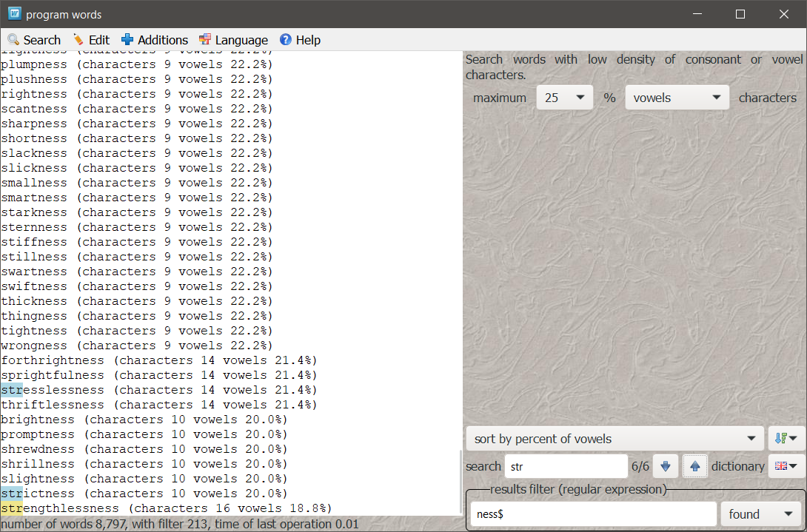Select the word sprightfulness in results
This screenshot has width=807, height=532.
[53, 376]
